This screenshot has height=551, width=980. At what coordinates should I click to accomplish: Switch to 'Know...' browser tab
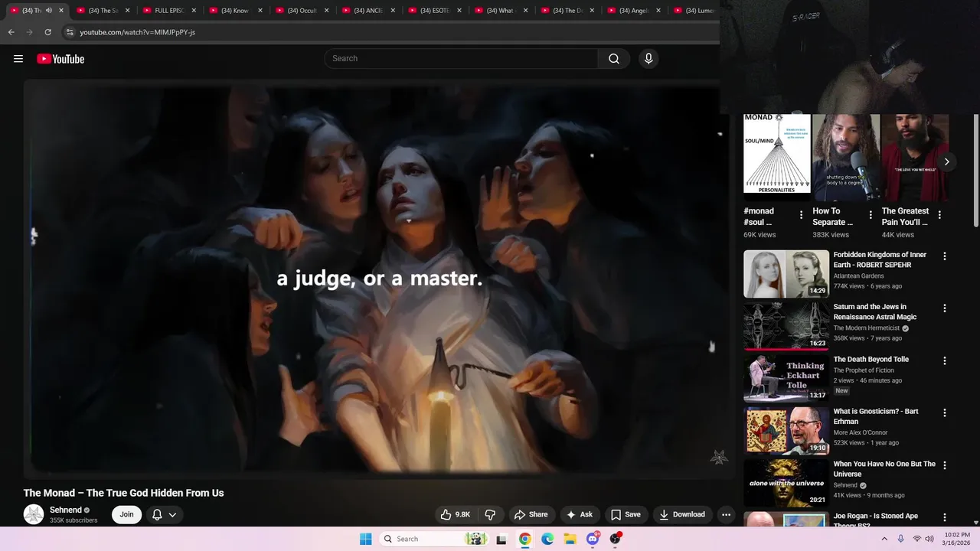pyautogui.click(x=235, y=11)
